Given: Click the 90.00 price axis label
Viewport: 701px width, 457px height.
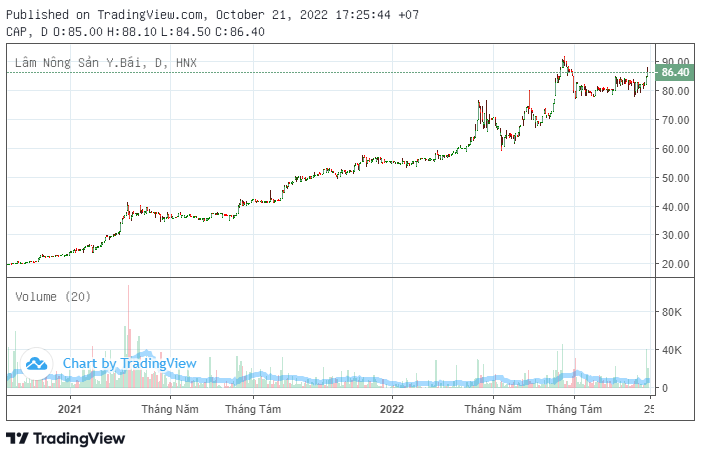Looking at the screenshot, I should click(x=676, y=61).
